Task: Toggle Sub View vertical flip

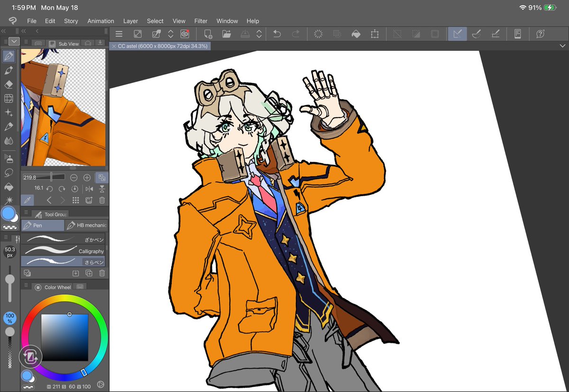Action: 102,189
